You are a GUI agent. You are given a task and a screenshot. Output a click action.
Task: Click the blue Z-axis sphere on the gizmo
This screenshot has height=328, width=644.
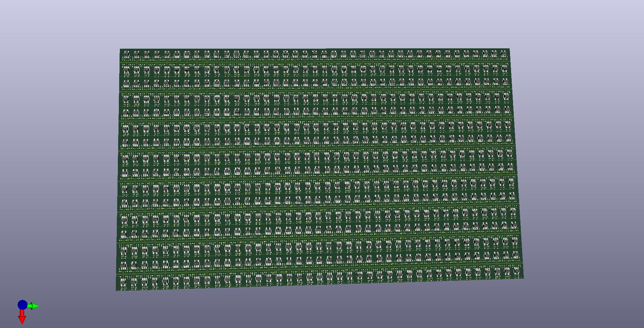pyautogui.click(x=22, y=305)
